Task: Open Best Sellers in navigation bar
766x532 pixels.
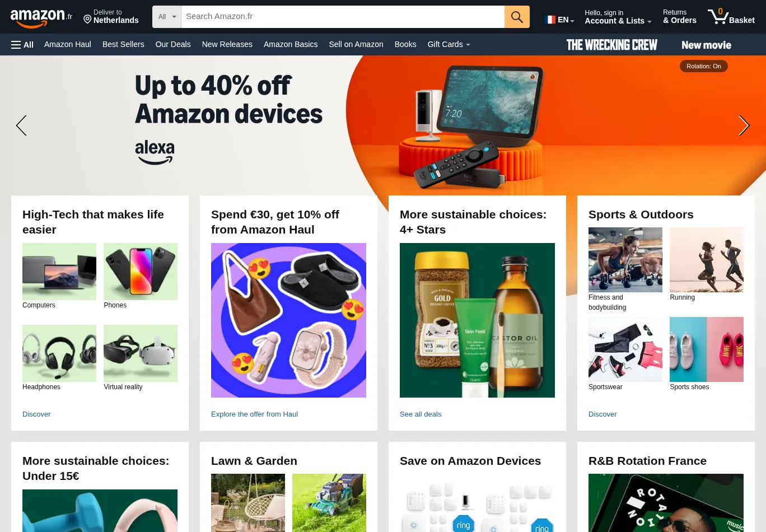Action: [123, 44]
